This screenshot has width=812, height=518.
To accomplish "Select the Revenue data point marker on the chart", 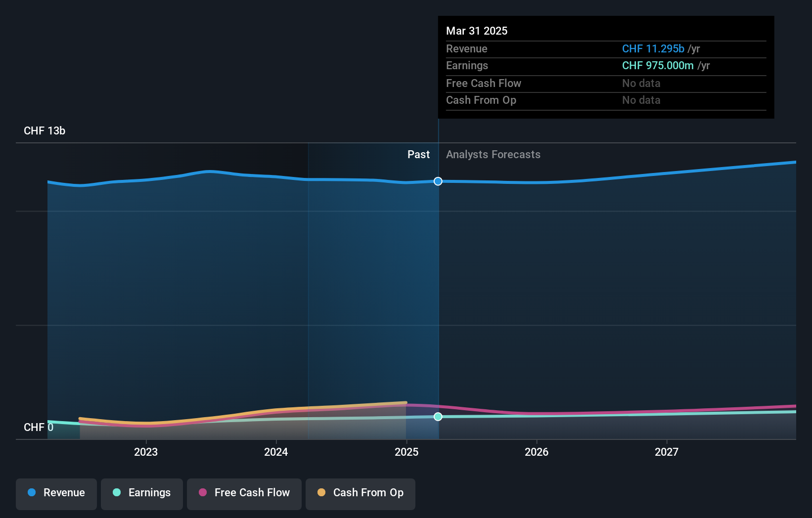I will click(x=437, y=181).
